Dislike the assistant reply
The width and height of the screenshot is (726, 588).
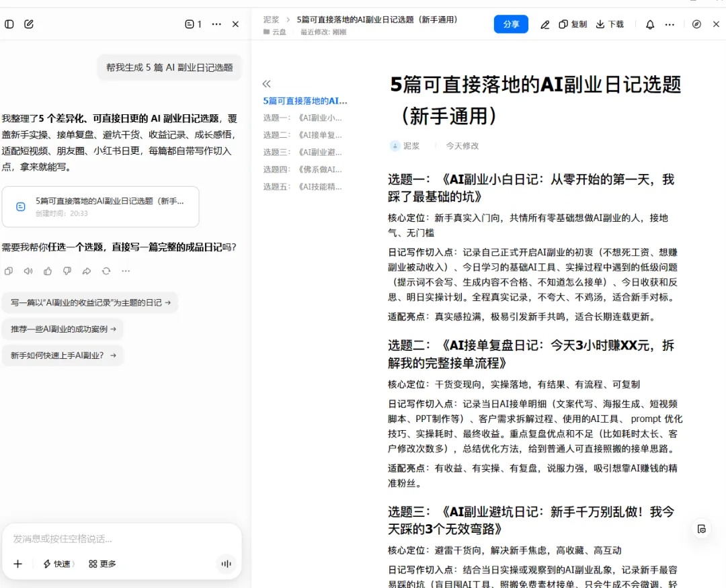tap(67, 271)
